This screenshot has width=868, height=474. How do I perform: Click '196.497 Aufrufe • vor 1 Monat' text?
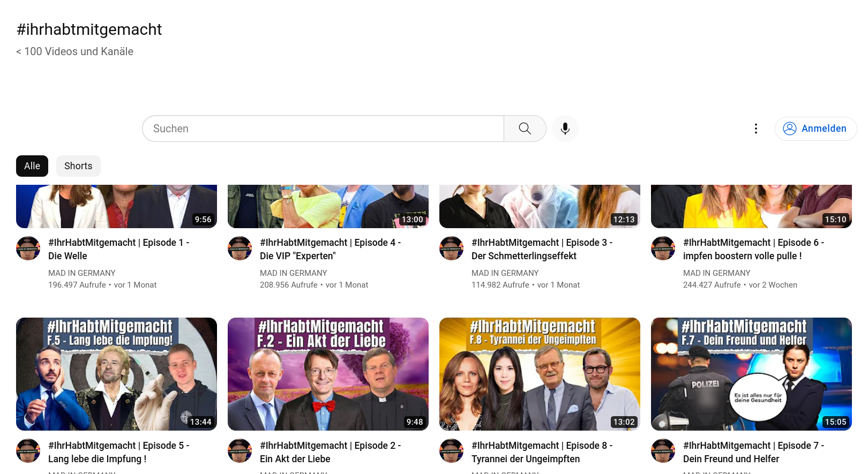[102, 285]
